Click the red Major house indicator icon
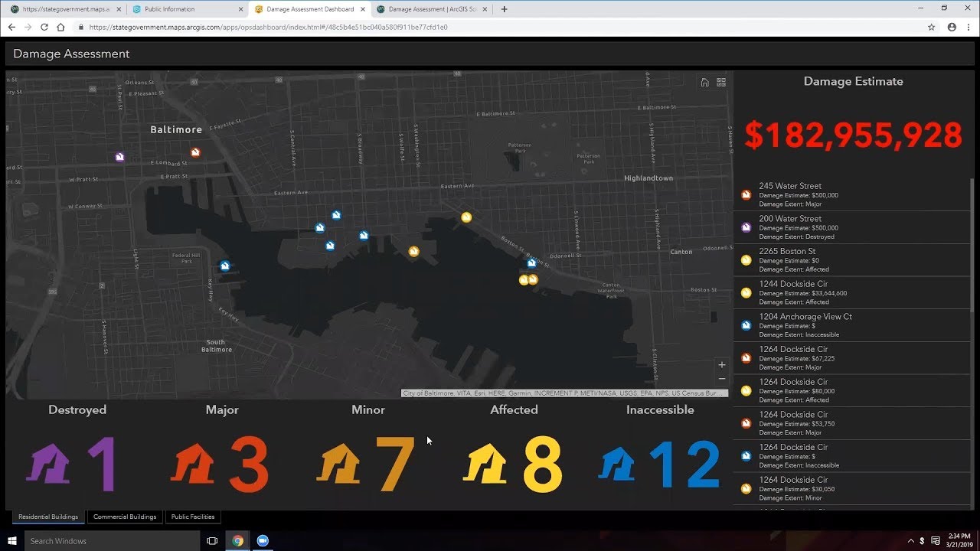This screenshot has height=551, width=980. pos(192,464)
